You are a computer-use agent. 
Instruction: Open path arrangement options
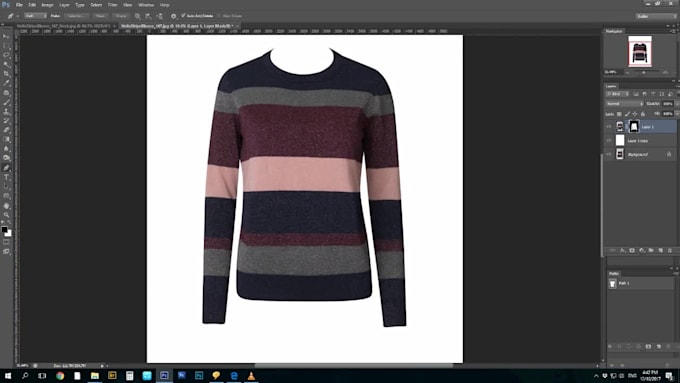coord(160,16)
